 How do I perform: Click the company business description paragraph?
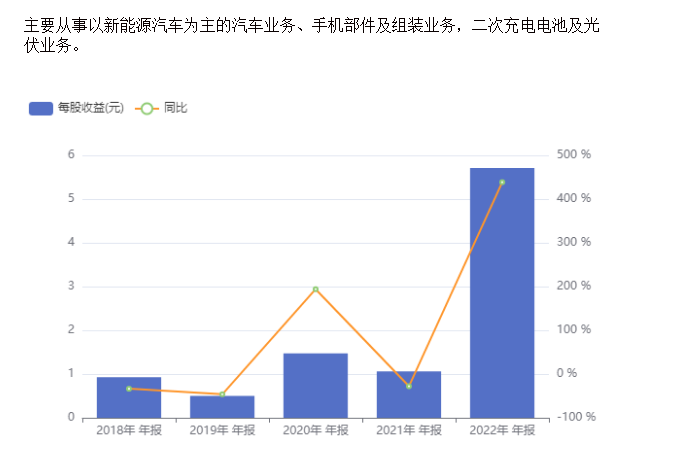click(x=312, y=35)
